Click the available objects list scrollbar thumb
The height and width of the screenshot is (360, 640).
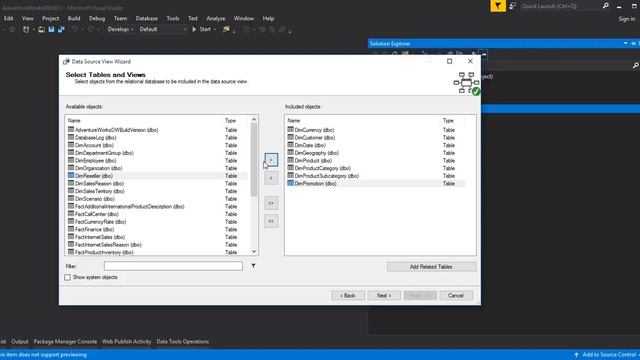tap(254, 159)
